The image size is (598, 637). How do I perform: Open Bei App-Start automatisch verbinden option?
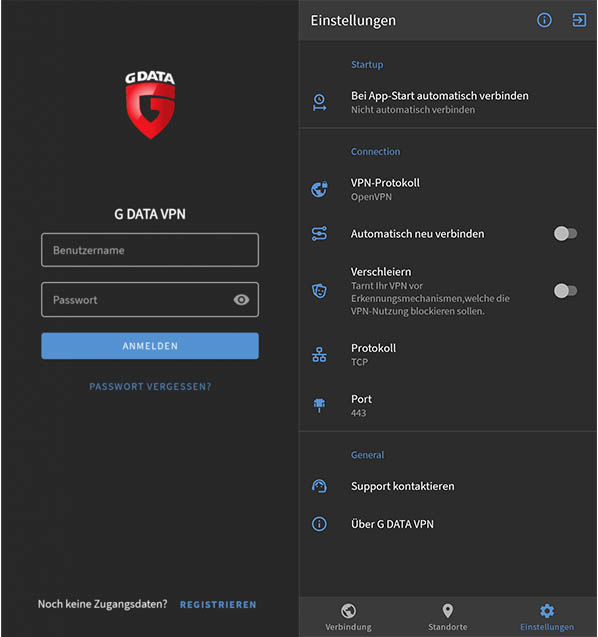point(448,102)
